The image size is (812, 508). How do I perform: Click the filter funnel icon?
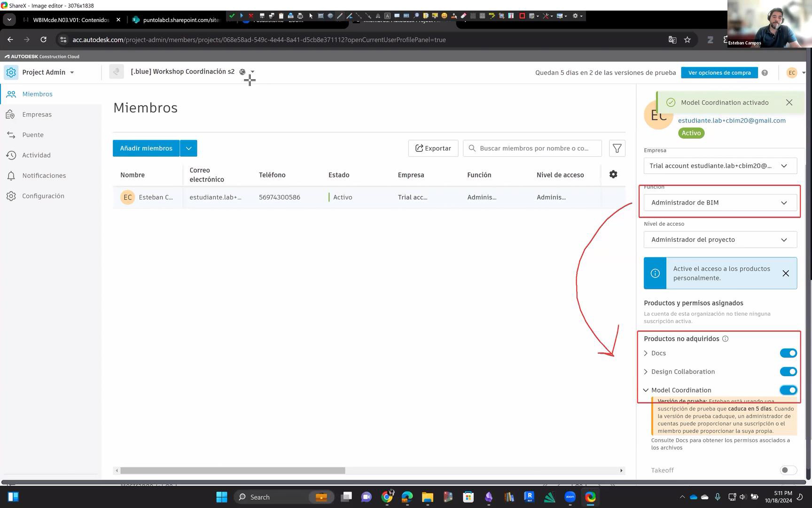(617, 148)
